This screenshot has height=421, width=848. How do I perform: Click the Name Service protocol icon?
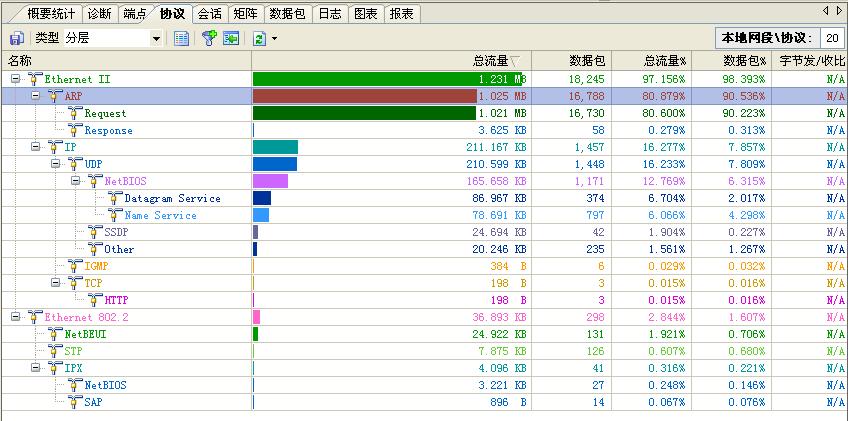pos(115,215)
